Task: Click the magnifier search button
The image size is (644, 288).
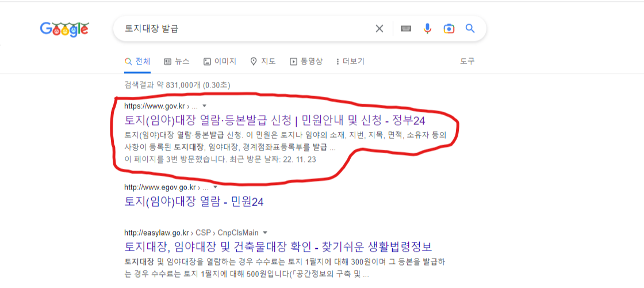Action: pyautogui.click(x=470, y=28)
